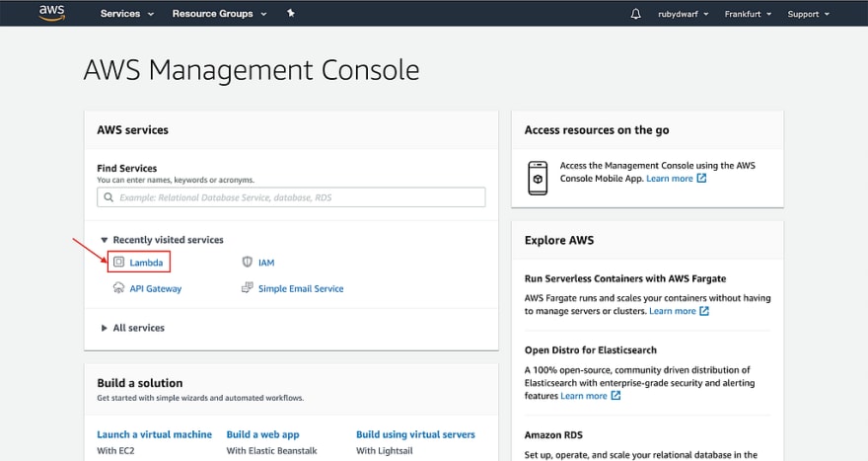Collapse Recently visited services section
The width and height of the screenshot is (868, 461).
pyautogui.click(x=162, y=240)
